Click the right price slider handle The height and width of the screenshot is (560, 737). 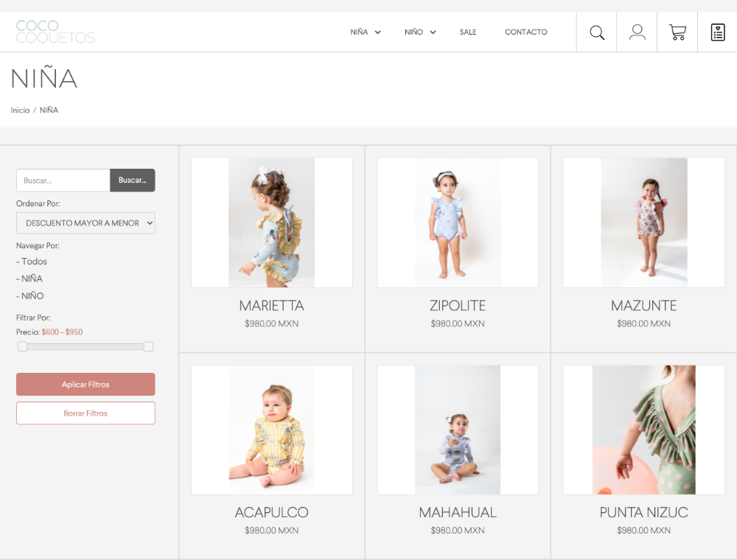click(148, 346)
